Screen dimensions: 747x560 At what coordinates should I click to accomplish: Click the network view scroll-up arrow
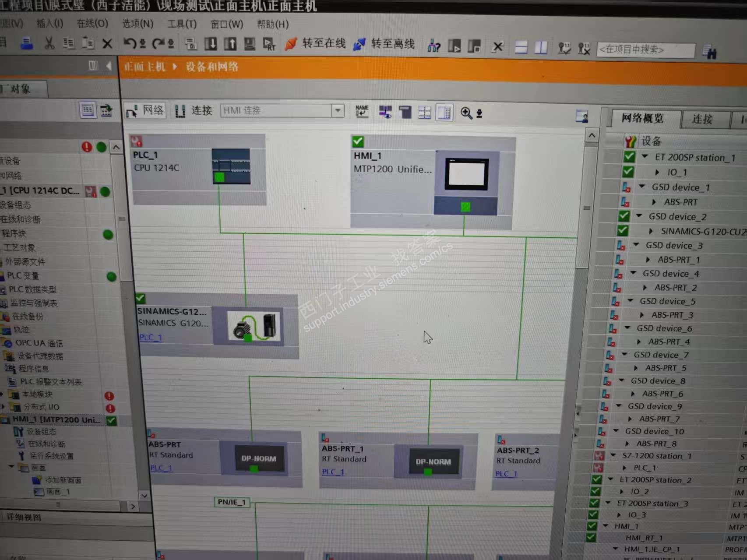click(592, 135)
